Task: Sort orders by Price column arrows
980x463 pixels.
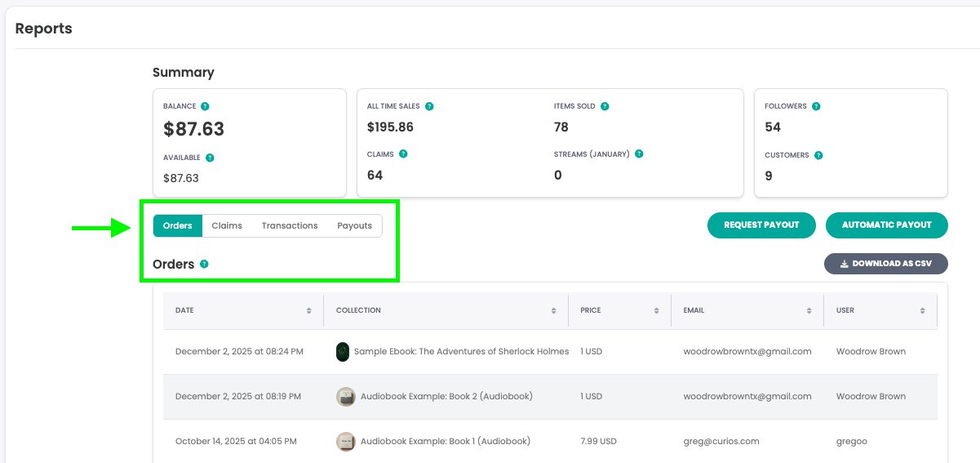Action: pos(657,311)
